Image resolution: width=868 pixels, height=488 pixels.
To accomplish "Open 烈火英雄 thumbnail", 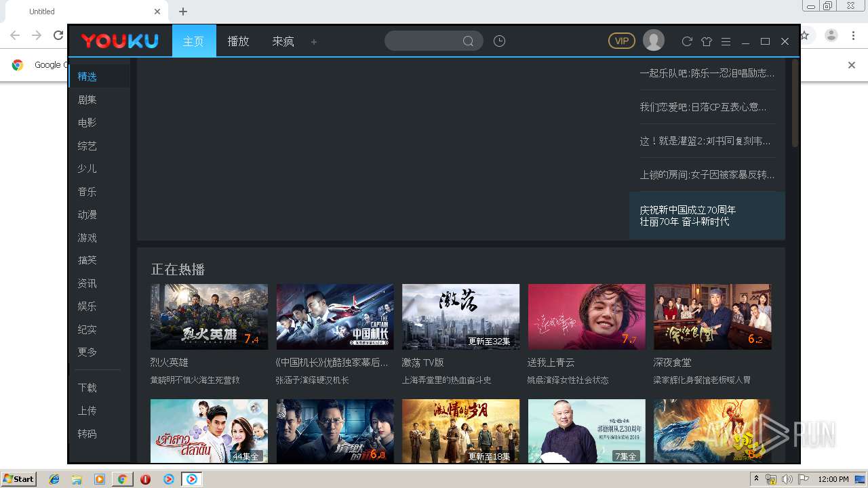I will (x=209, y=317).
